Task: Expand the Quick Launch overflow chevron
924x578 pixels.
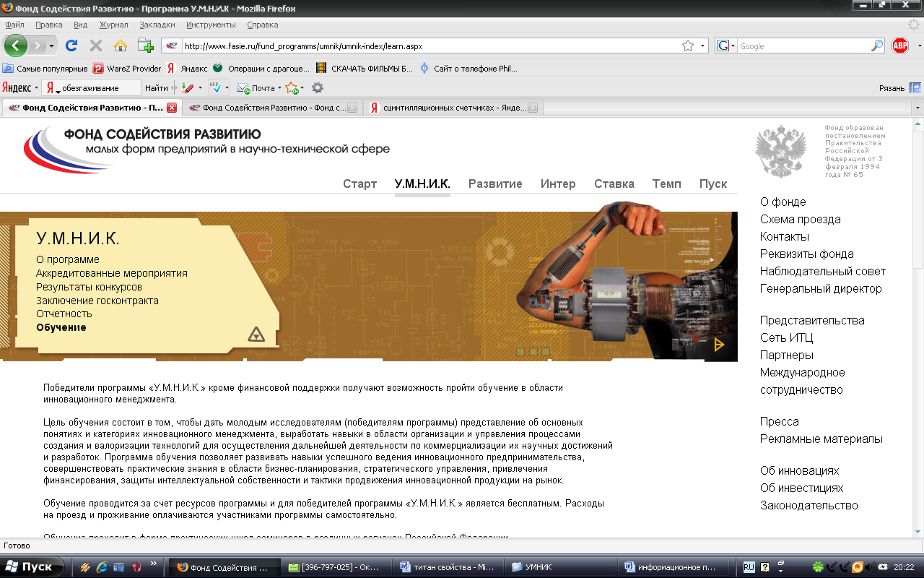Action: tap(153, 564)
